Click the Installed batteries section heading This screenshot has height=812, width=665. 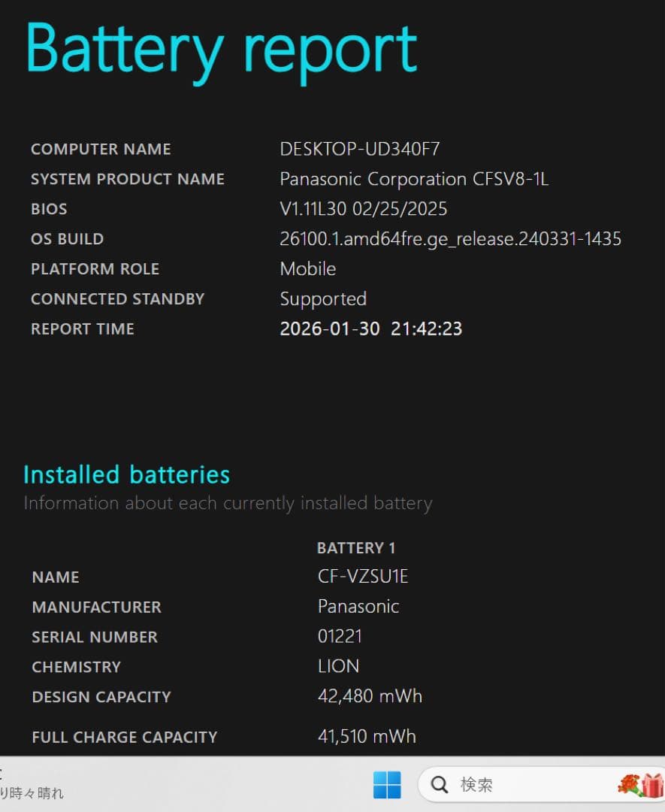coord(126,474)
